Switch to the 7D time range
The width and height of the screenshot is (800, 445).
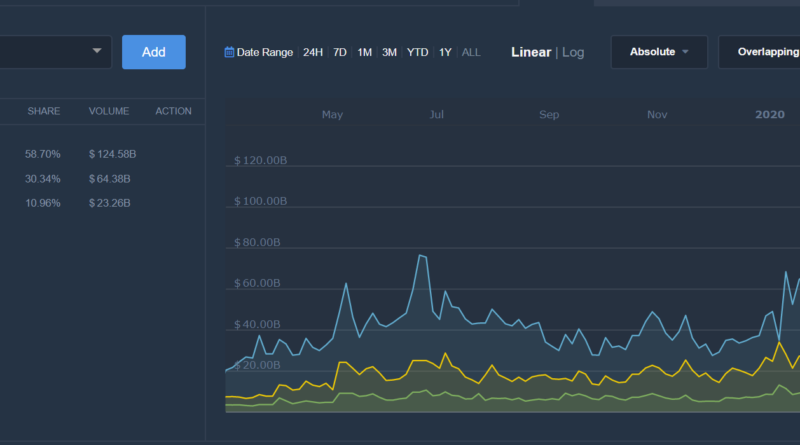[340, 52]
